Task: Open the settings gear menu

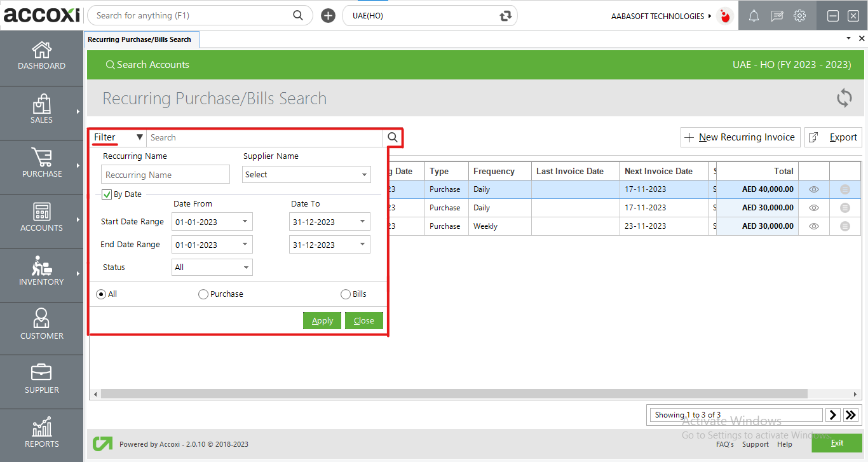Action: [799, 15]
